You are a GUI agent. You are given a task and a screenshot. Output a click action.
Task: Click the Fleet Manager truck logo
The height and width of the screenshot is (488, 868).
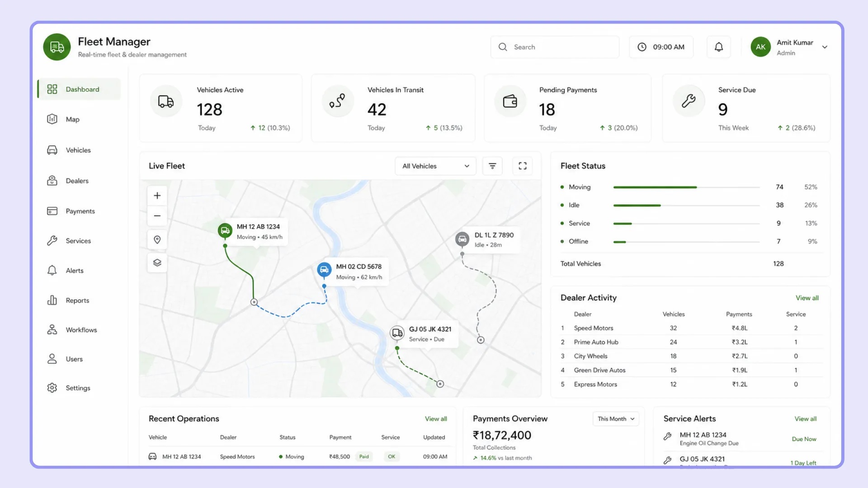coord(57,47)
